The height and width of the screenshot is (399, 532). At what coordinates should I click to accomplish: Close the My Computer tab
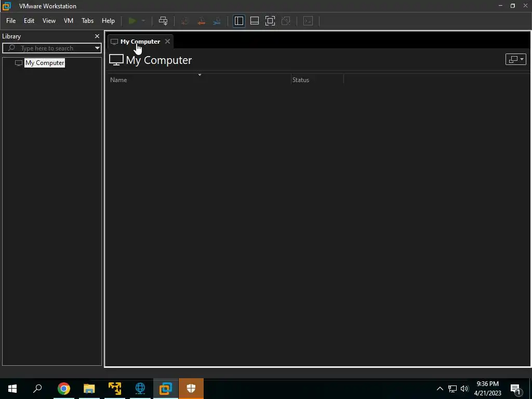pyautogui.click(x=167, y=42)
